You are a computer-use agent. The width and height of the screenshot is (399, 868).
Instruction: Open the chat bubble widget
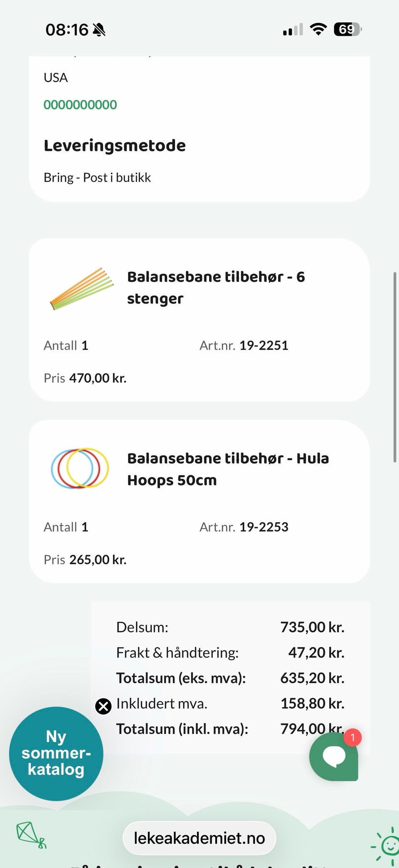click(333, 756)
